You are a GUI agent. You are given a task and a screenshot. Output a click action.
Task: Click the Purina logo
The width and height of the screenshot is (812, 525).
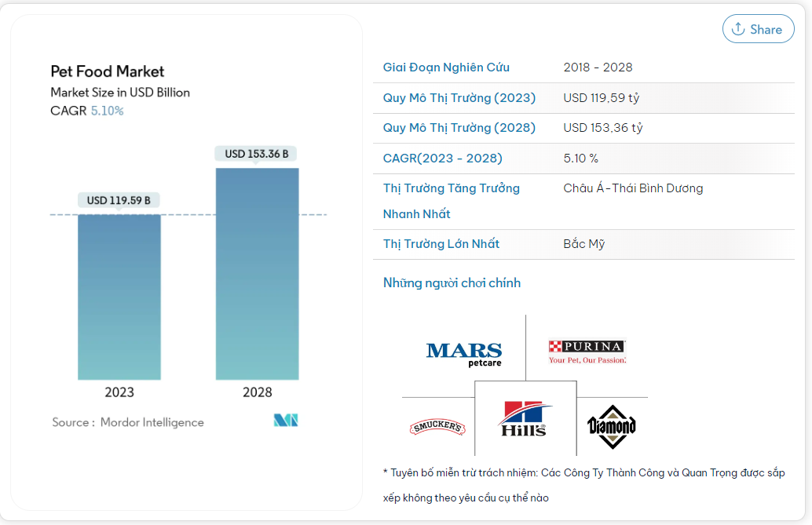tap(587, 351)
